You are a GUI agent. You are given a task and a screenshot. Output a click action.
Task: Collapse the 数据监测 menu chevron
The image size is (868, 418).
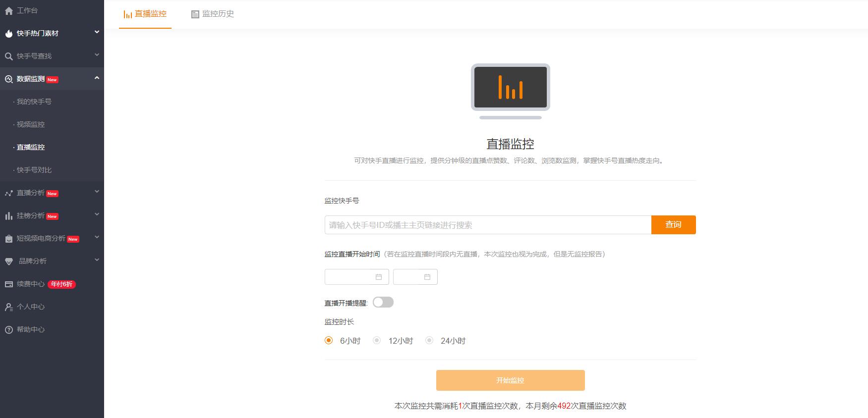pyautogui.click(x=97, y=78)
